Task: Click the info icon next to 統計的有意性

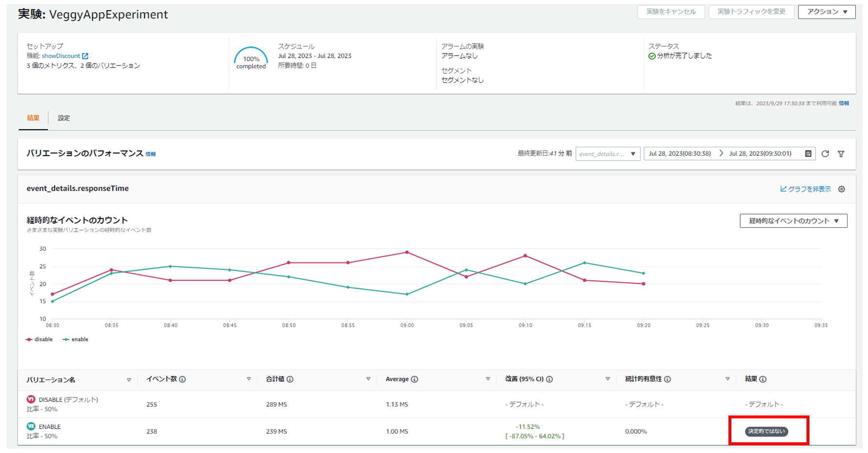Action: point(667,379)
